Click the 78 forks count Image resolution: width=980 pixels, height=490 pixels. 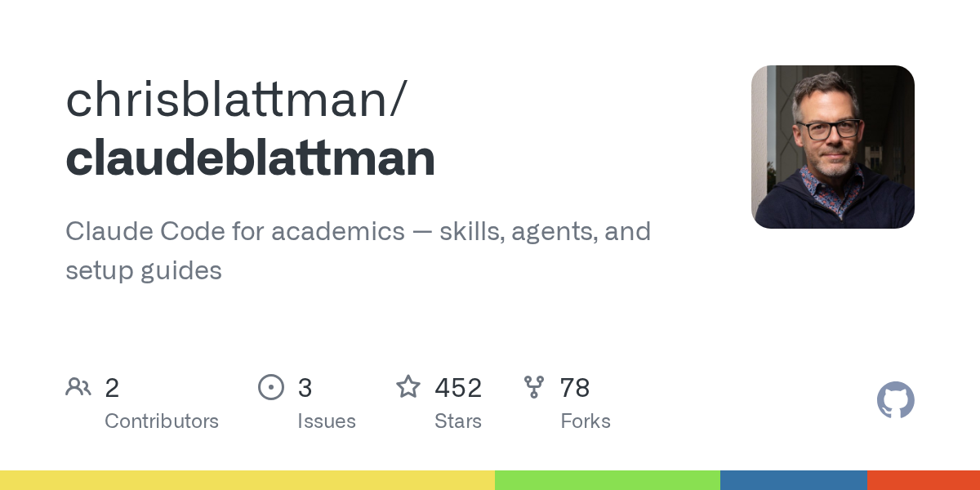575,388
